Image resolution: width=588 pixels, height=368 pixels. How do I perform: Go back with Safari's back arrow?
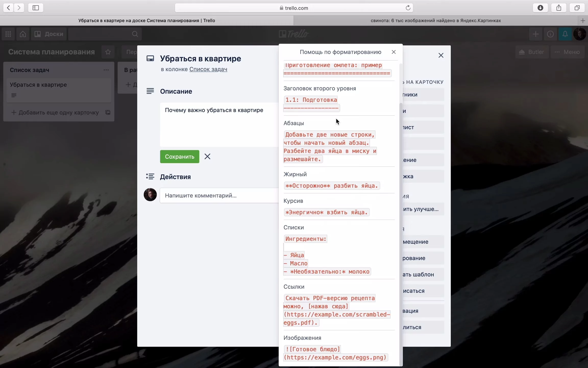[8, 8]
